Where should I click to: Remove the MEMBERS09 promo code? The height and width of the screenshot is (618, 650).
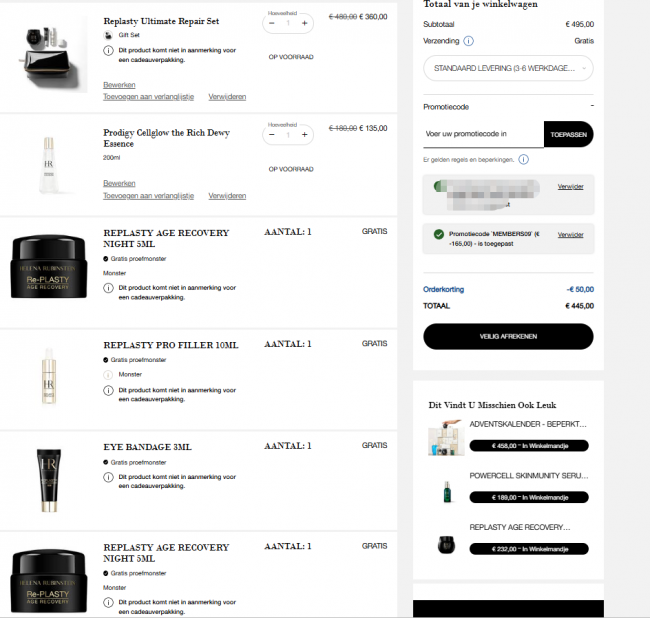click(x=570, y=235)
